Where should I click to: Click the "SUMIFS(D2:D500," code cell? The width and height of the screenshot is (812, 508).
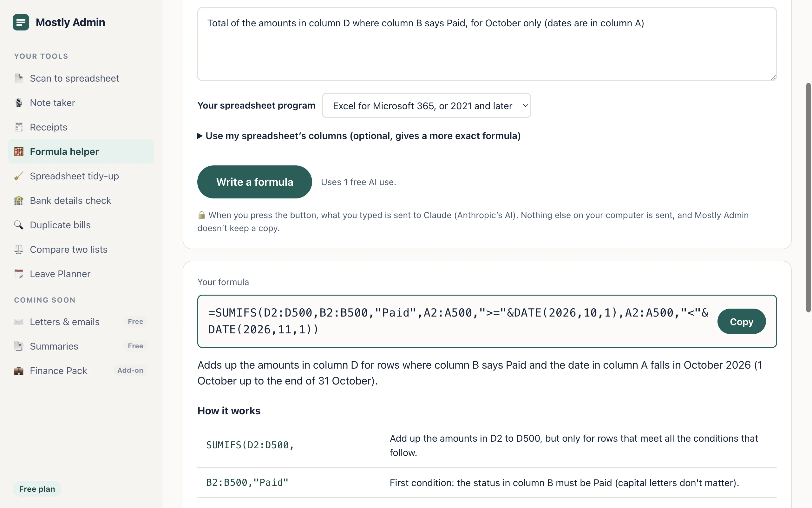click(x=250, y=445)
